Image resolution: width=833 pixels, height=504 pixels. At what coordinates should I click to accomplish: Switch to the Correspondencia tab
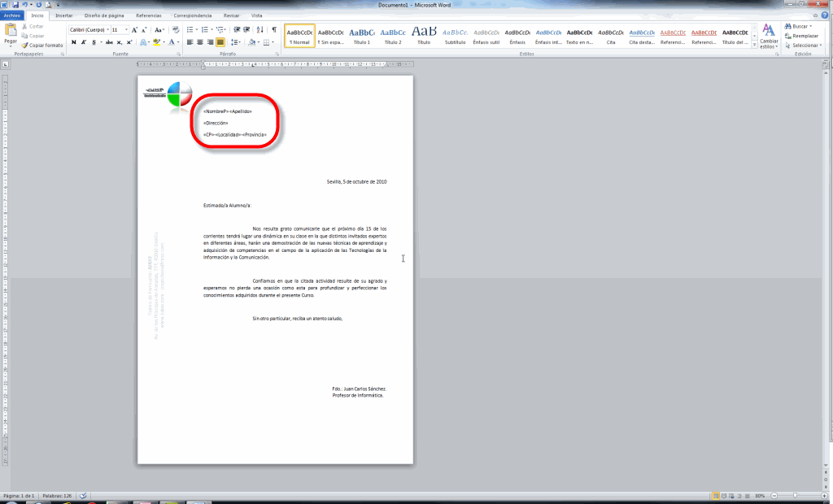click(x=192, y=15)
